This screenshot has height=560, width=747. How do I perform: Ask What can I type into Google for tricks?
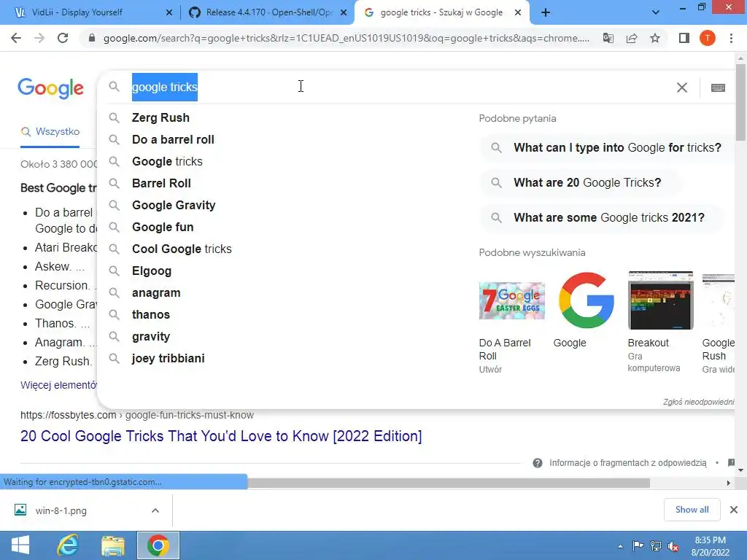606,147
